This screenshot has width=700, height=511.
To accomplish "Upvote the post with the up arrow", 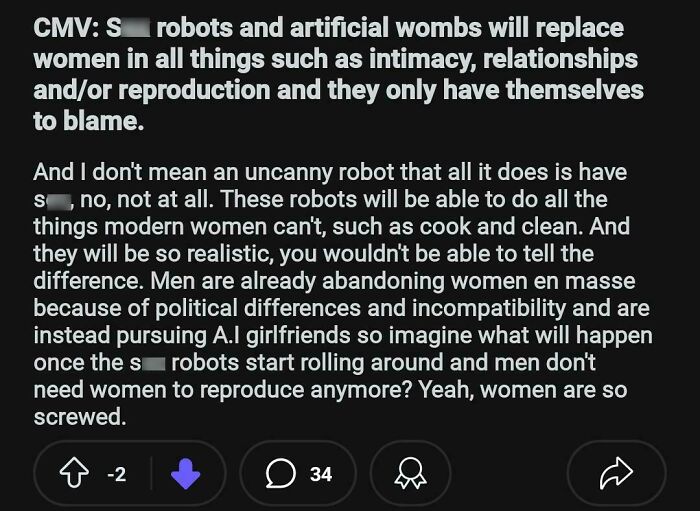I will 74,474.
